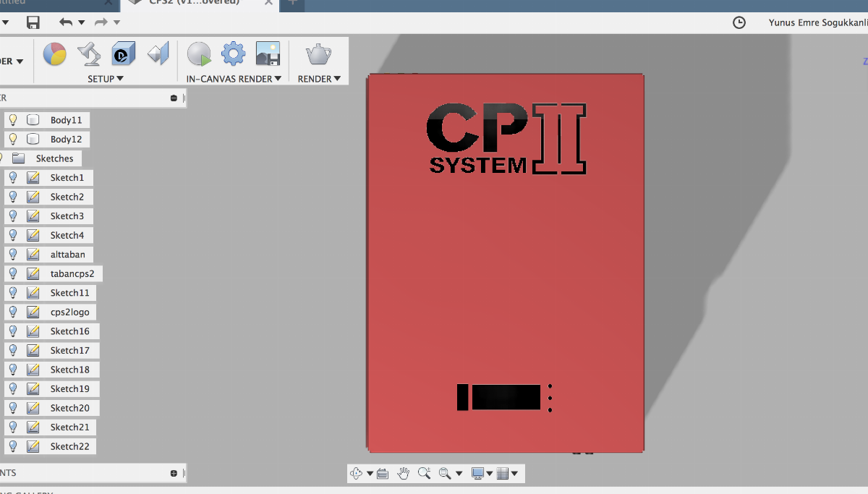This screenshot has height=494, width=868.
Task: Expand the RENDER dropdown menu
Action: coord(319,79)
